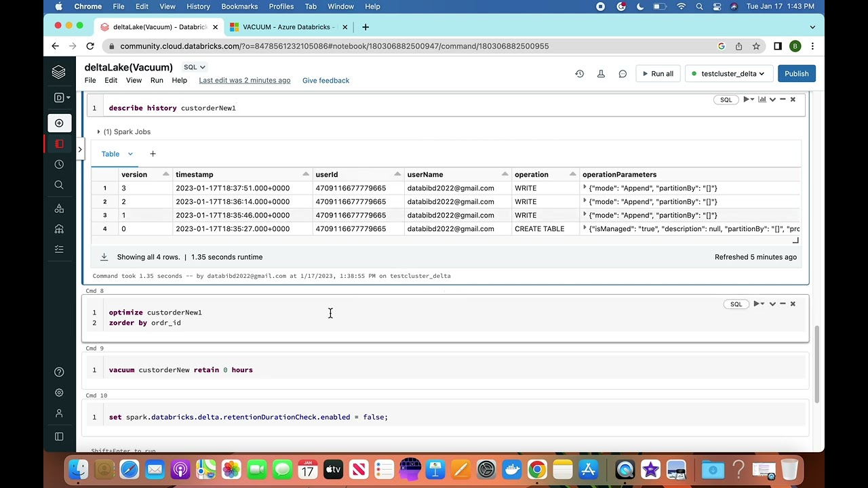Click the Chrome address bar

tap(407, 46)
